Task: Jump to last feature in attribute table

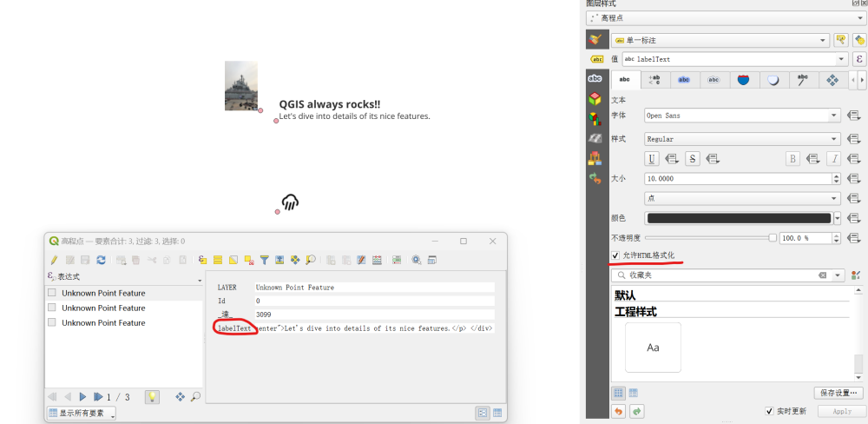Action: pyautogui.click(x=98, y=397)
